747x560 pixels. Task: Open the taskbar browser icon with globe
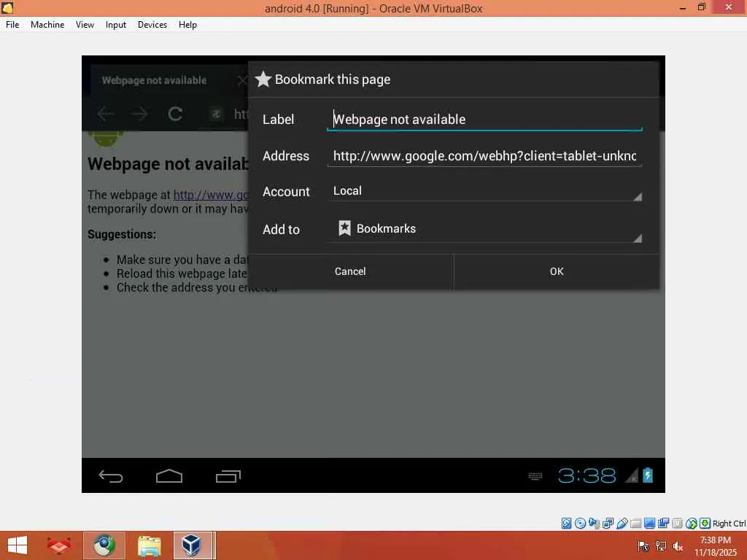pyautogui.click(x=104, y=545)
